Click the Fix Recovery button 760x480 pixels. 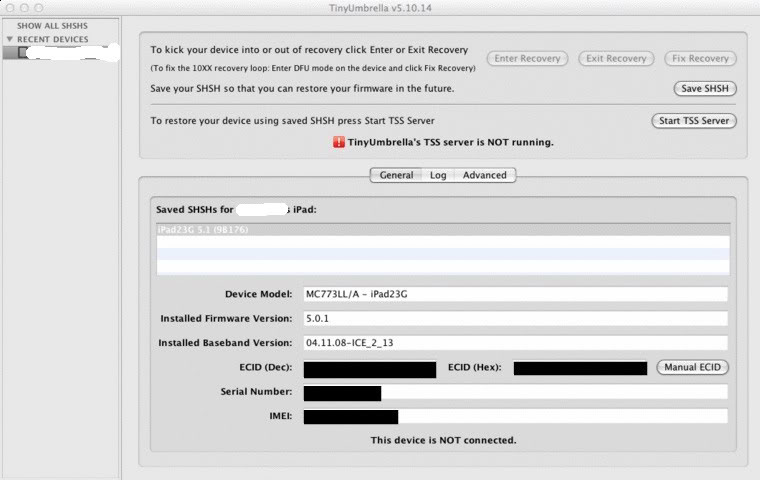(x=700, y=59)
